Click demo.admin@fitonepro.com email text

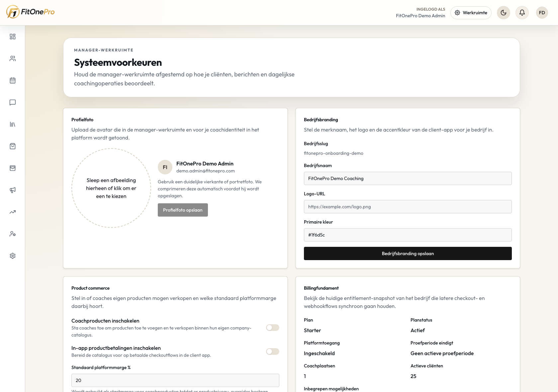click(206, 171)
